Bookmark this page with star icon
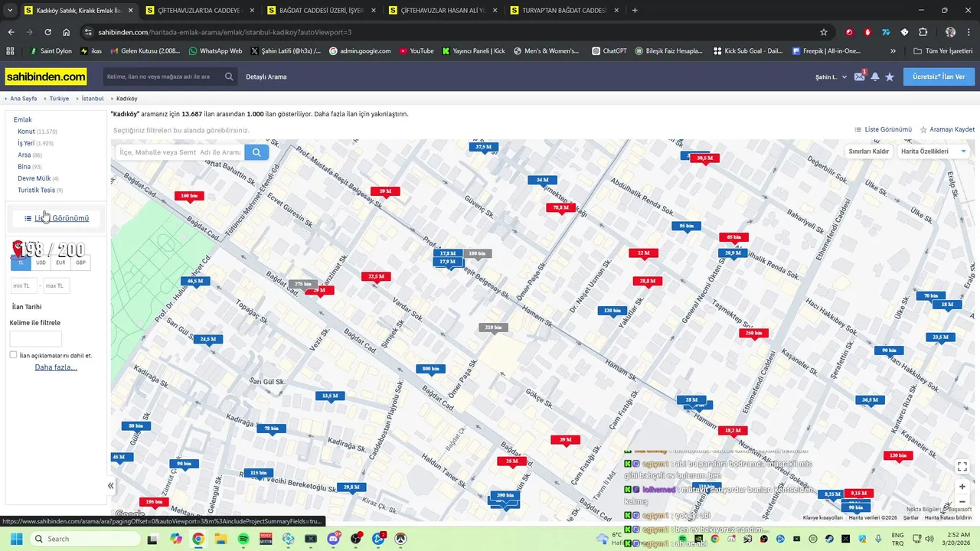 tap(824, 32)
